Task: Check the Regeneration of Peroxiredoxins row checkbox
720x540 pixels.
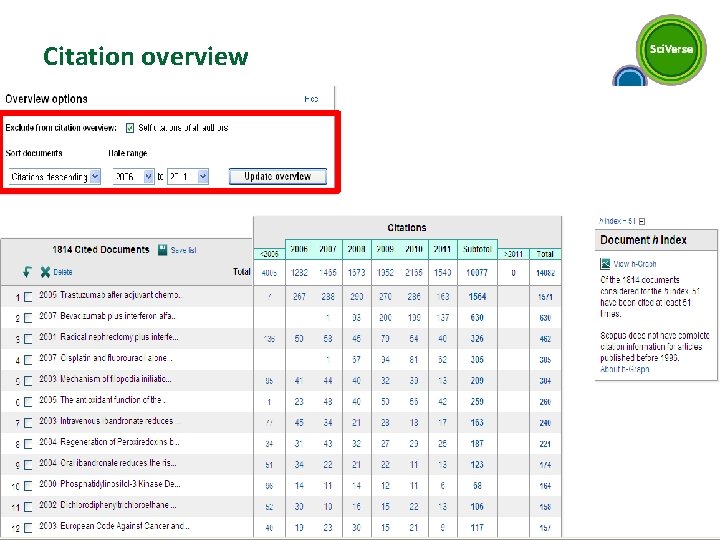Action: pos(28,444)
